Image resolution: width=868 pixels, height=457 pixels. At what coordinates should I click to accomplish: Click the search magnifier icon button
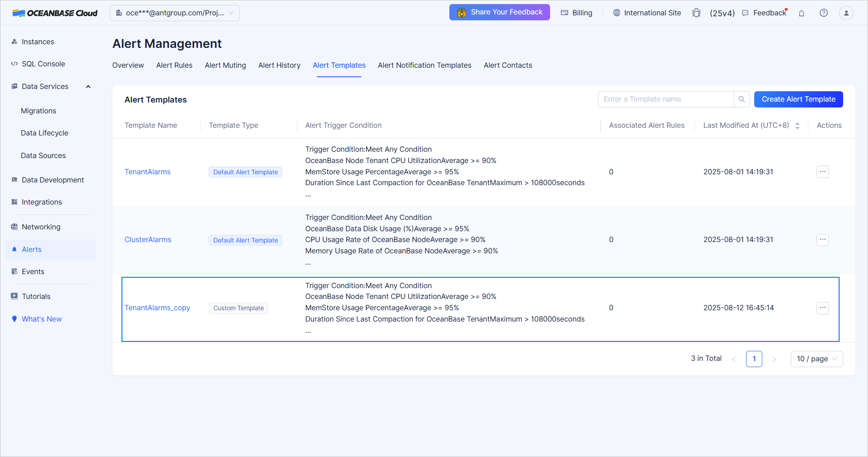742,99
